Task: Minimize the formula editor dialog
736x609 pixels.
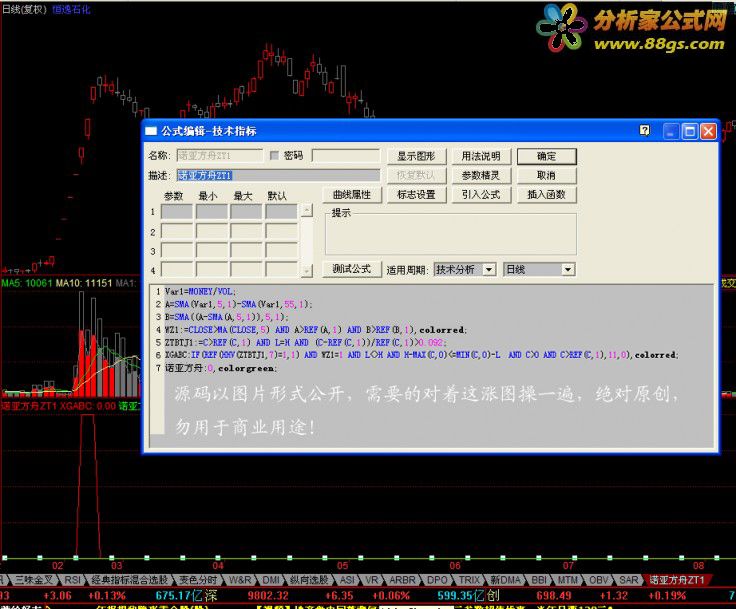Action: click(x=671, y=131)
